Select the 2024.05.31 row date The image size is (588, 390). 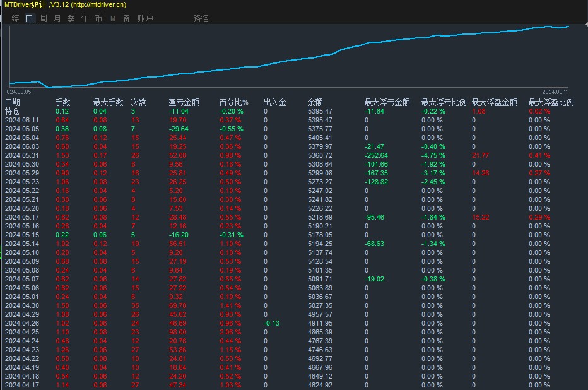pos(22,155)
